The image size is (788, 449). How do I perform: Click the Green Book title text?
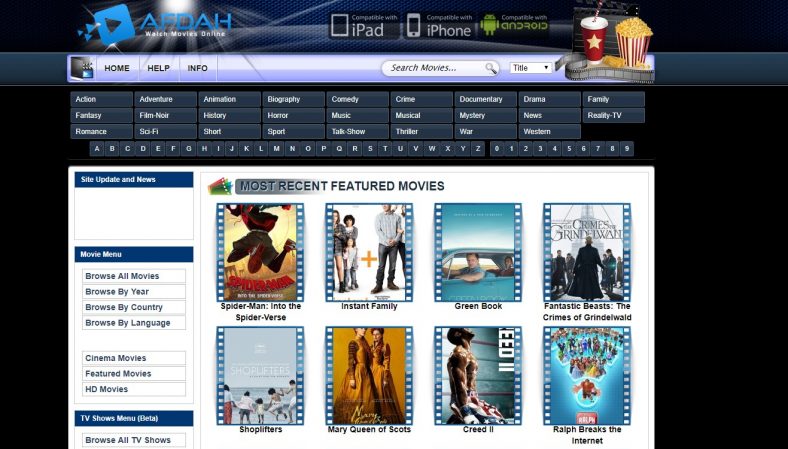[478, 306]
